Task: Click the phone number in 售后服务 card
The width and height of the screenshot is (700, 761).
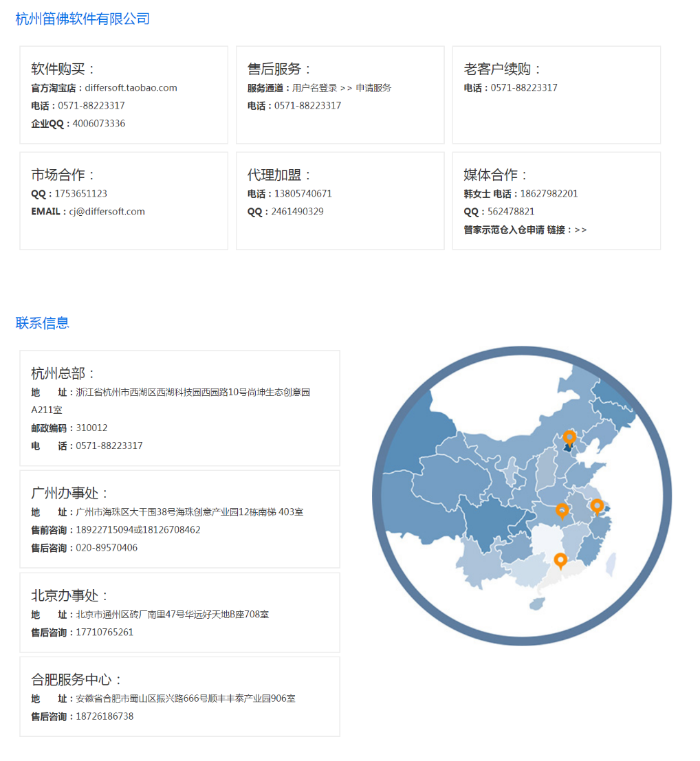Action: (308, 106)
